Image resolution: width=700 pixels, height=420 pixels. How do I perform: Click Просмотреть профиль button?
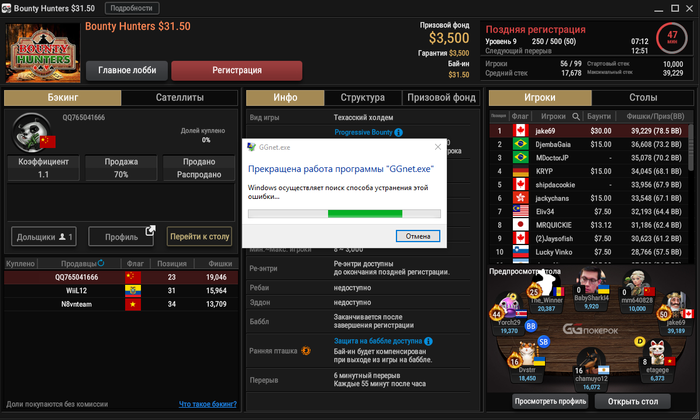550,401
